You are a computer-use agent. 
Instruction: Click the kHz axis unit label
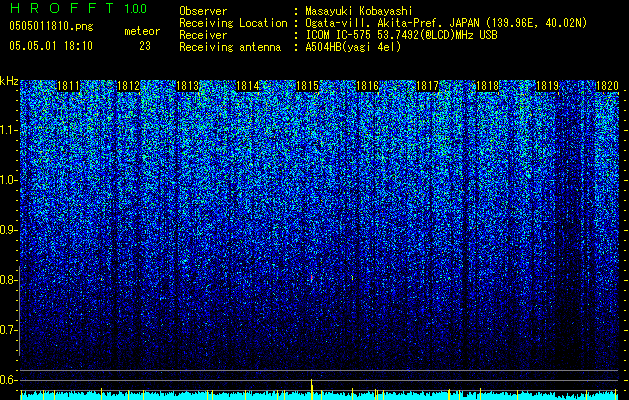click(x=9, y=81)
